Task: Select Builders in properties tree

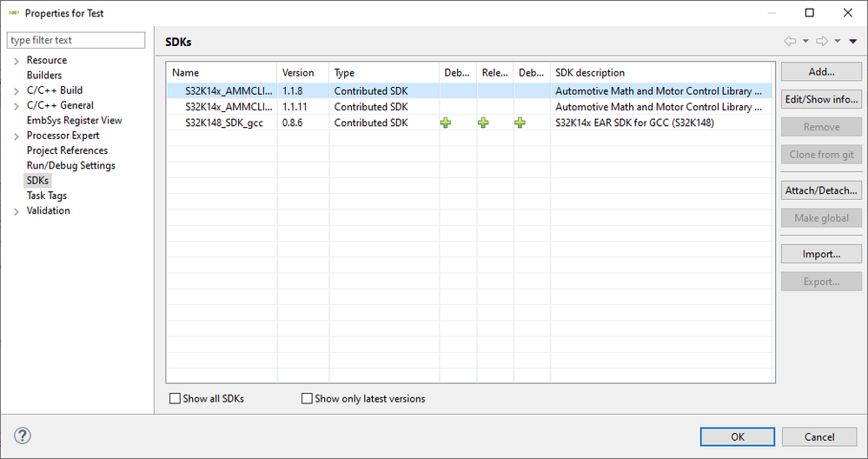Action: (44, 75)
